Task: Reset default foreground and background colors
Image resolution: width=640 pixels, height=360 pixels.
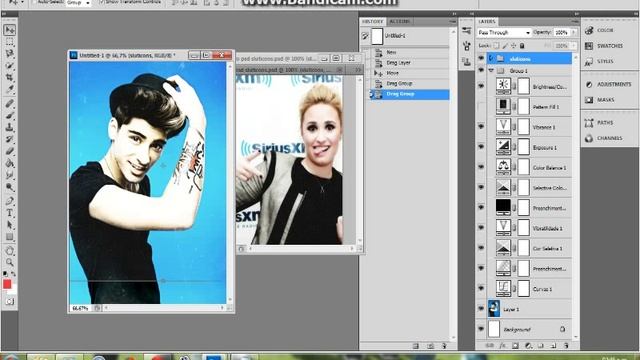Action: 5,274
